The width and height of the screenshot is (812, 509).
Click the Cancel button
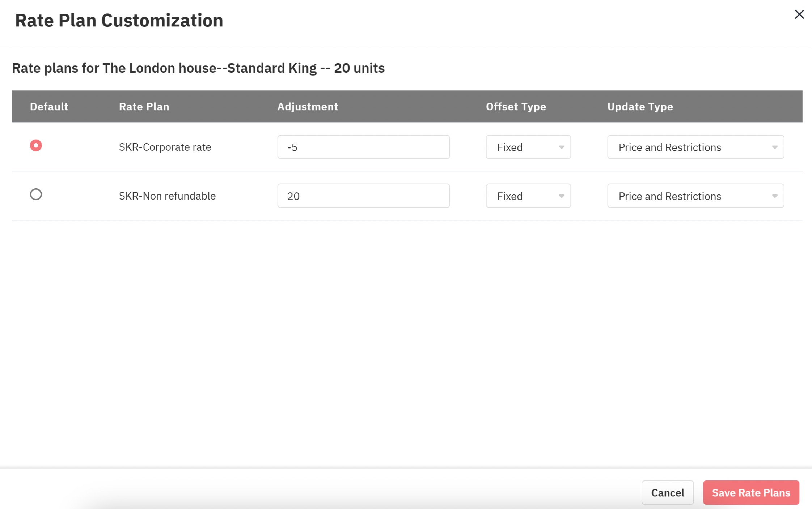pyautogui.click(x=668, y=493)
